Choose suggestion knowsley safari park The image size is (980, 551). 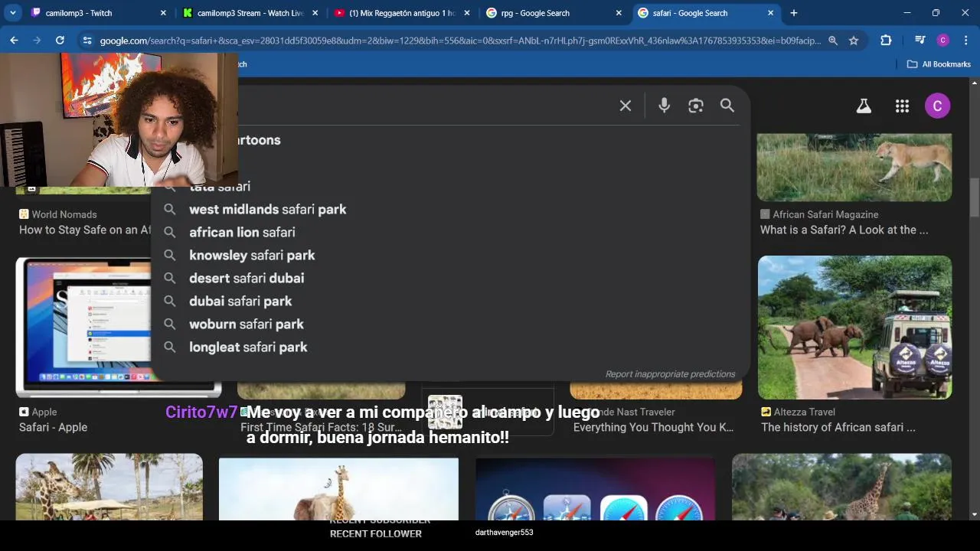coord(252,256)
